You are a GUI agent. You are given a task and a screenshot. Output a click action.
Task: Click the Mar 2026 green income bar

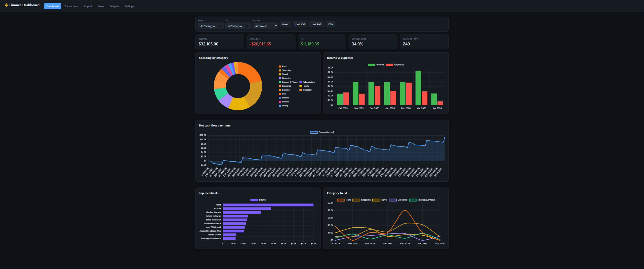click(418, 88)
